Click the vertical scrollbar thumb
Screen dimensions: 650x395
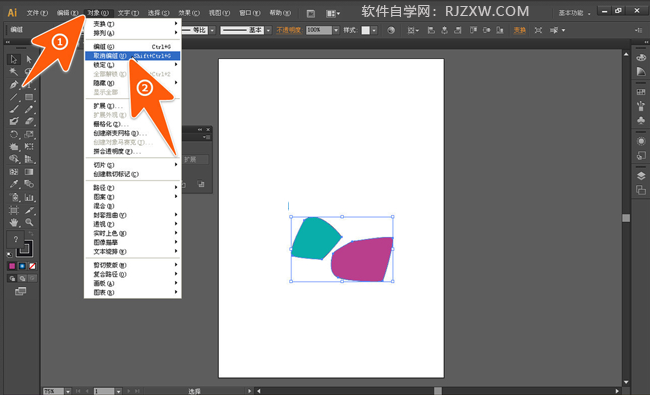[x=626, y=218]
